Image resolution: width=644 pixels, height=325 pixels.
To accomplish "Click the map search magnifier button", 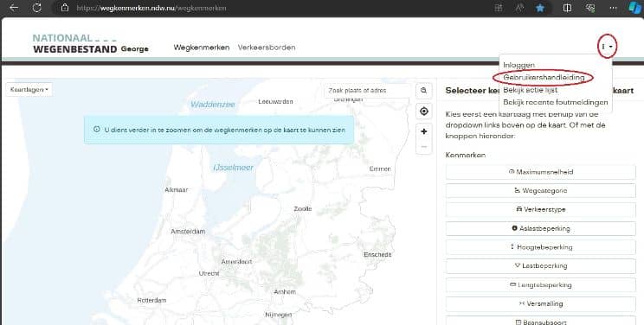I will pyautogui.click(x=423, y=91).
